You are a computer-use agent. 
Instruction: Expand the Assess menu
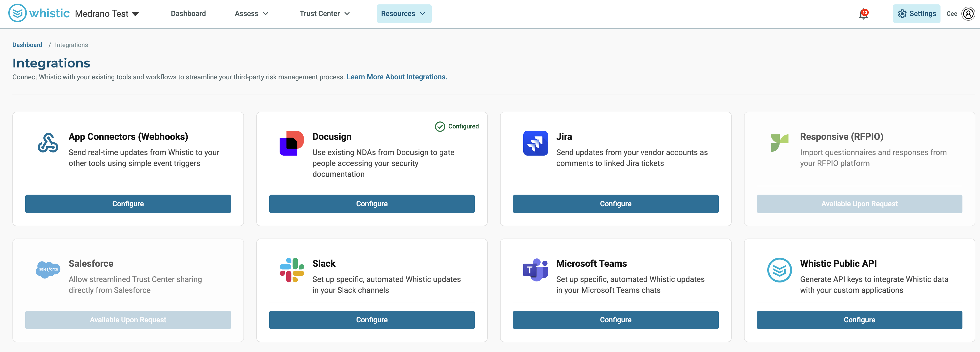click(251, 14)
